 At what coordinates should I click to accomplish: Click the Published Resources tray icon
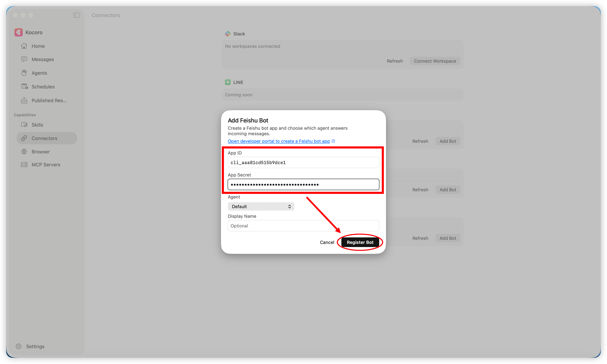coord(24,100)
